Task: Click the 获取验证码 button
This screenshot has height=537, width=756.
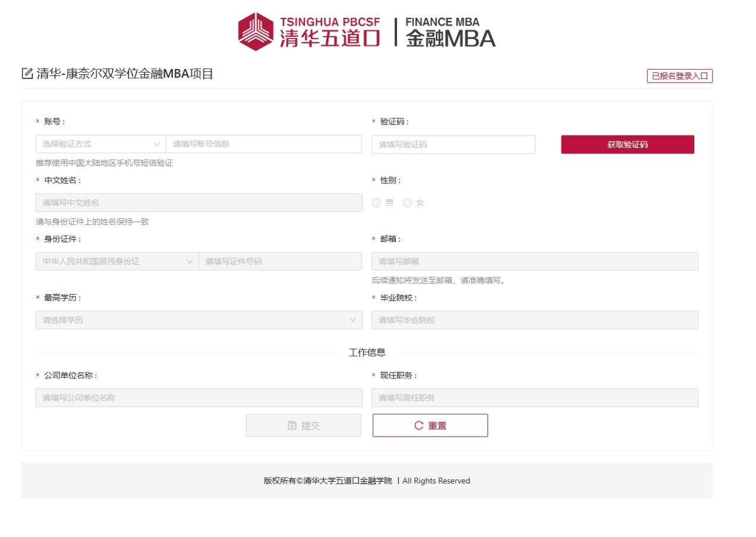Action: (628, 144)
